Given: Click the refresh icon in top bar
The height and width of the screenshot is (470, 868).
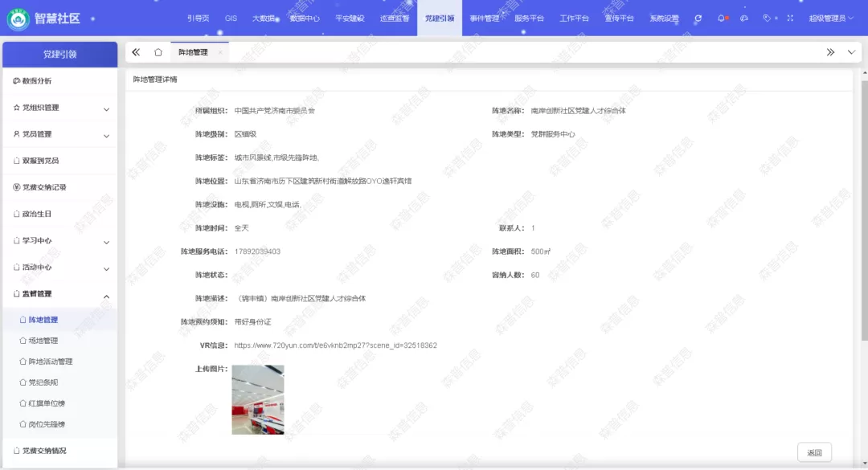Looking at the screenshot, I should 698,18.
